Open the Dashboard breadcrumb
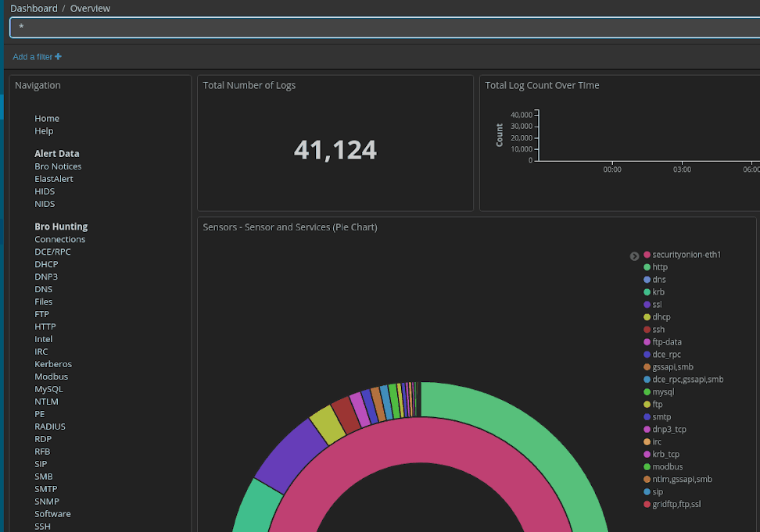 click(x=34, y=9)
